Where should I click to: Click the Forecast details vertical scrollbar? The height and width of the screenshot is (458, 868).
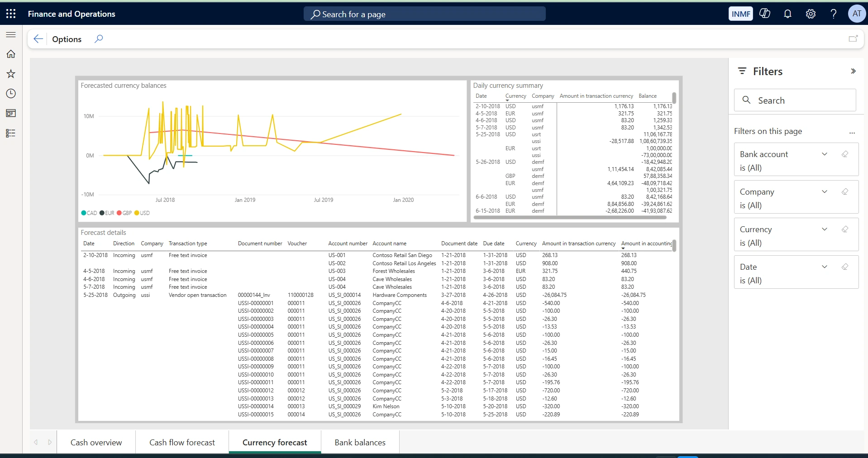[674, 246]
